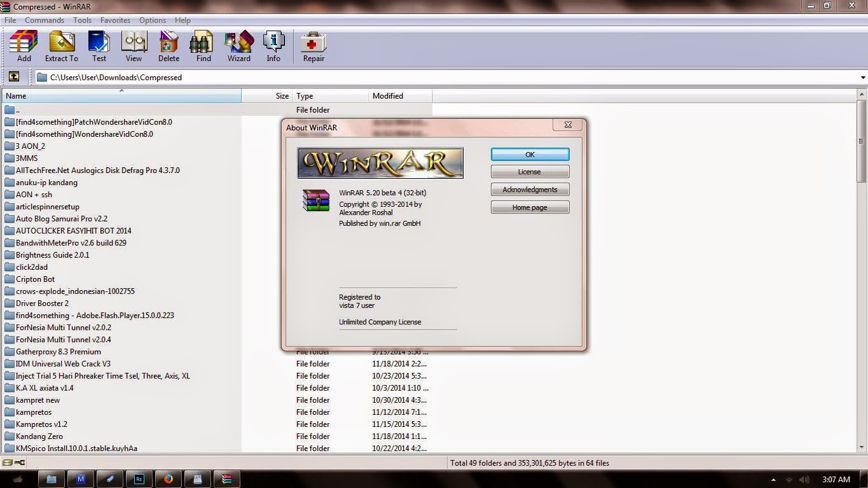Image resolution: width=868 pixels, height=488 pixels.
Task: Sort by the Type column header
Action: point(330,96)
